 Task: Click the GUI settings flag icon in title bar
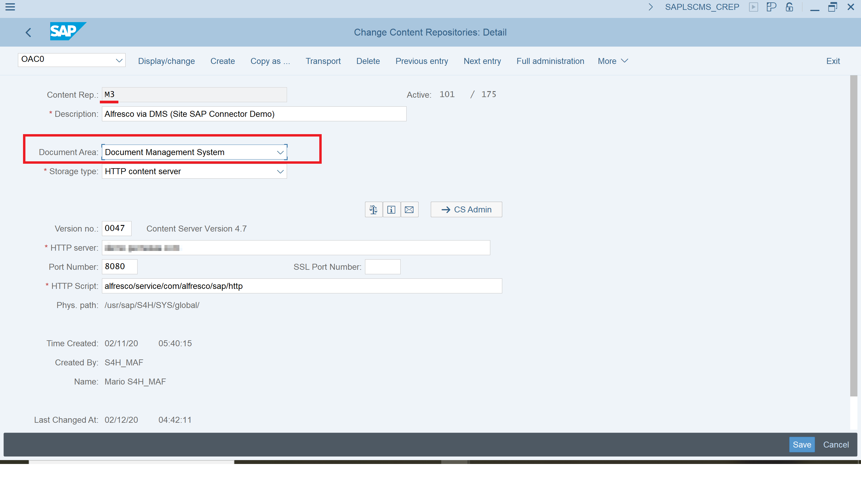(x=771, y=7)
